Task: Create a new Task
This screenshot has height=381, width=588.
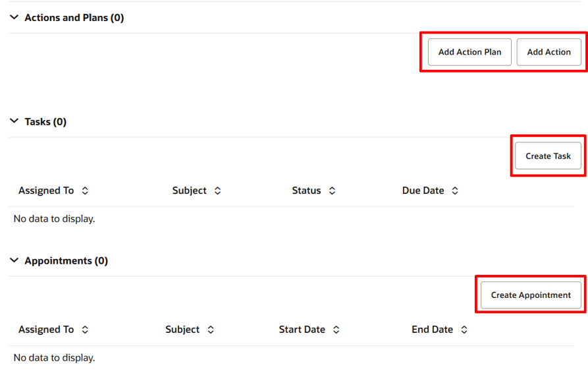Action: pyautogui.click(x=548, y=156)
